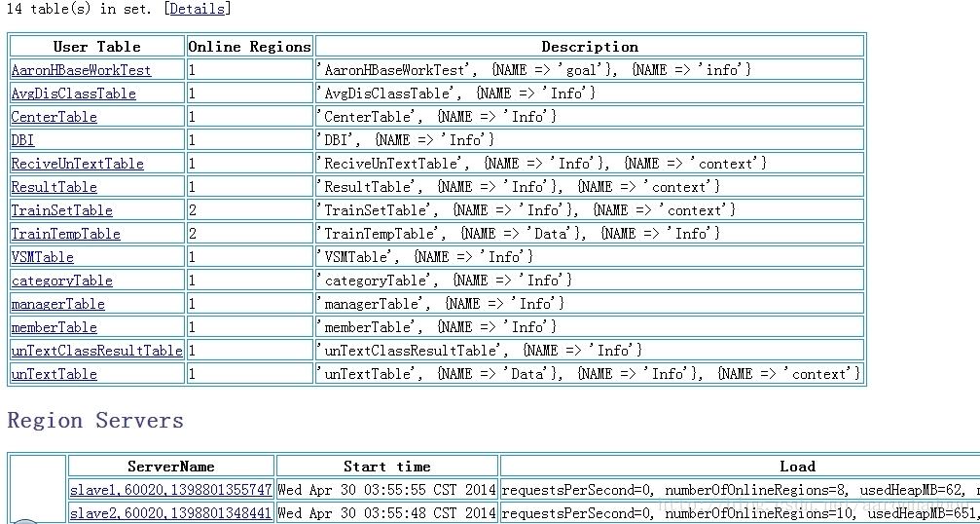This screenshot has height=524, width=980.
Task: Click the TrainSetTable description cell
Action: pos(590,210)
